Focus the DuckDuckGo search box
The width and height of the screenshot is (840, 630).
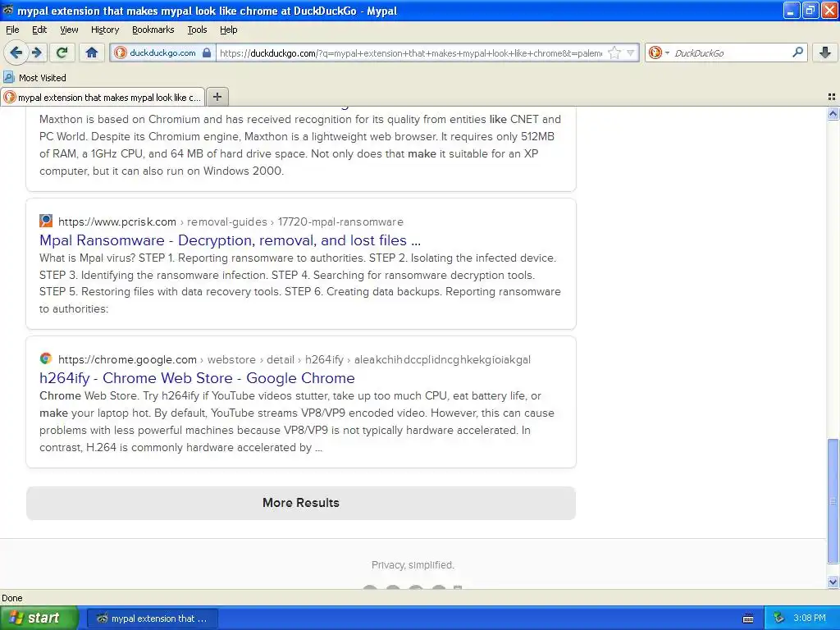coord(731,52)
